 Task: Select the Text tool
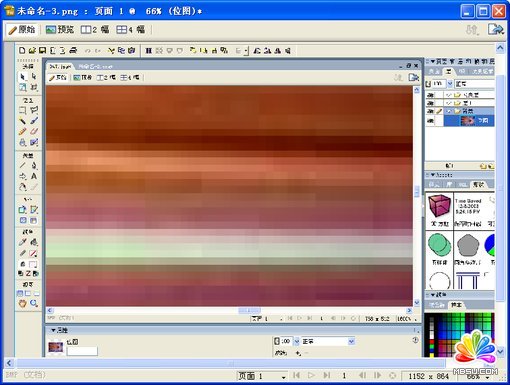pos(34,176)
